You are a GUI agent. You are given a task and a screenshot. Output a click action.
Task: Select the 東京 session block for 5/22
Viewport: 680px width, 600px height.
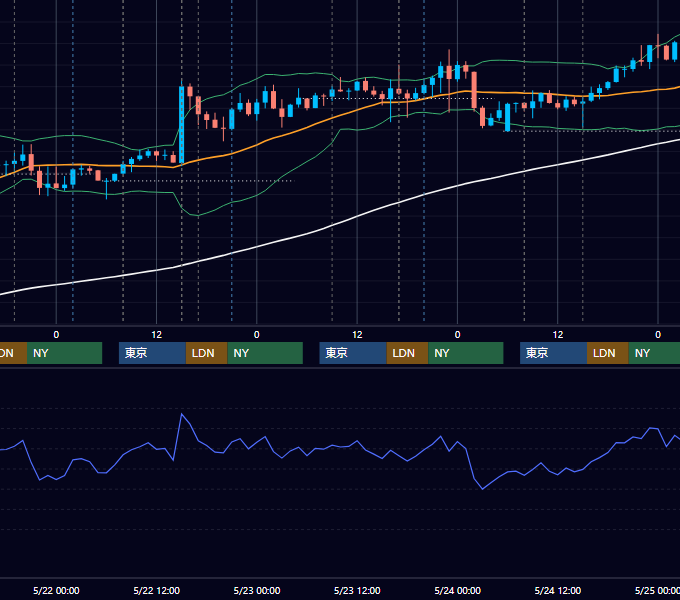(x=152, y=353)
